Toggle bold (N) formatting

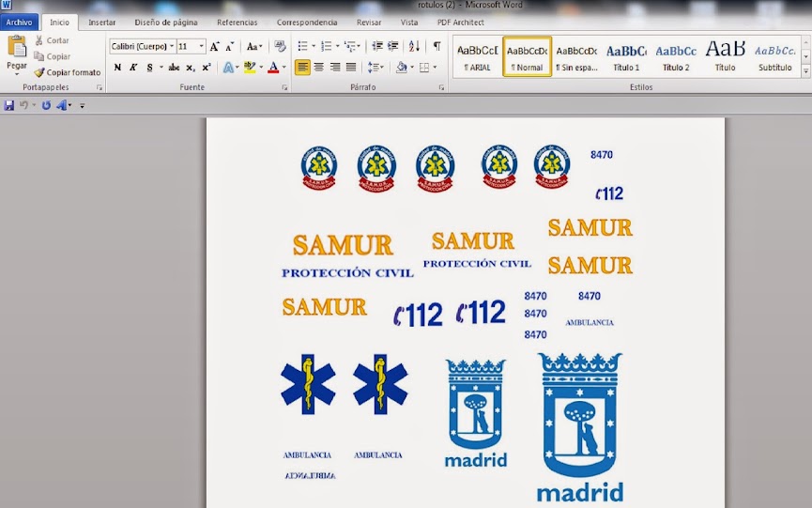coord(117,68)
